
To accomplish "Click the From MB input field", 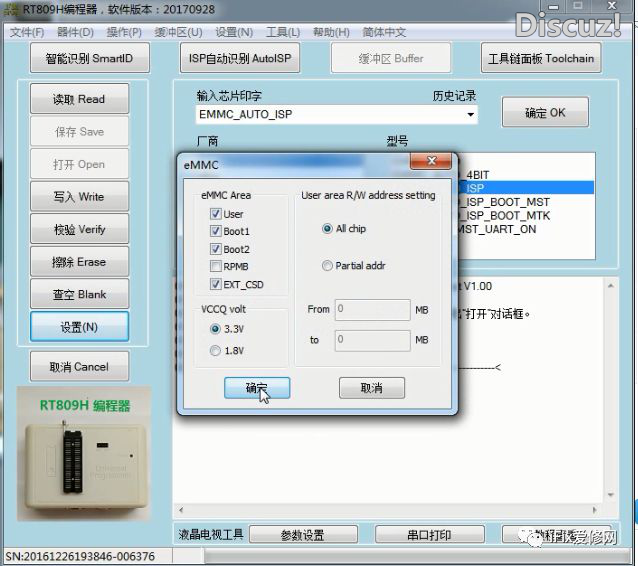I will [372, 310].
